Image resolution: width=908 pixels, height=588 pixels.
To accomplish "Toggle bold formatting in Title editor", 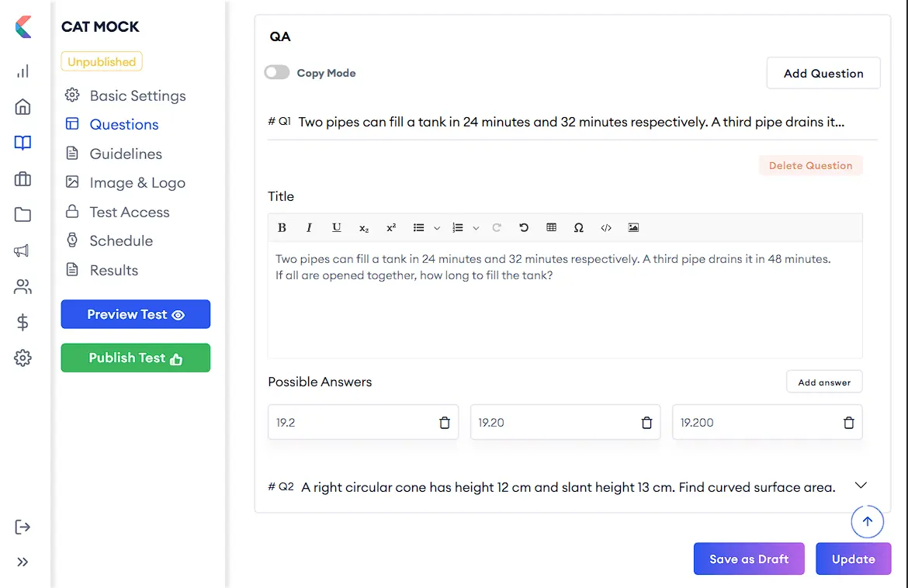I will point(282,228).
